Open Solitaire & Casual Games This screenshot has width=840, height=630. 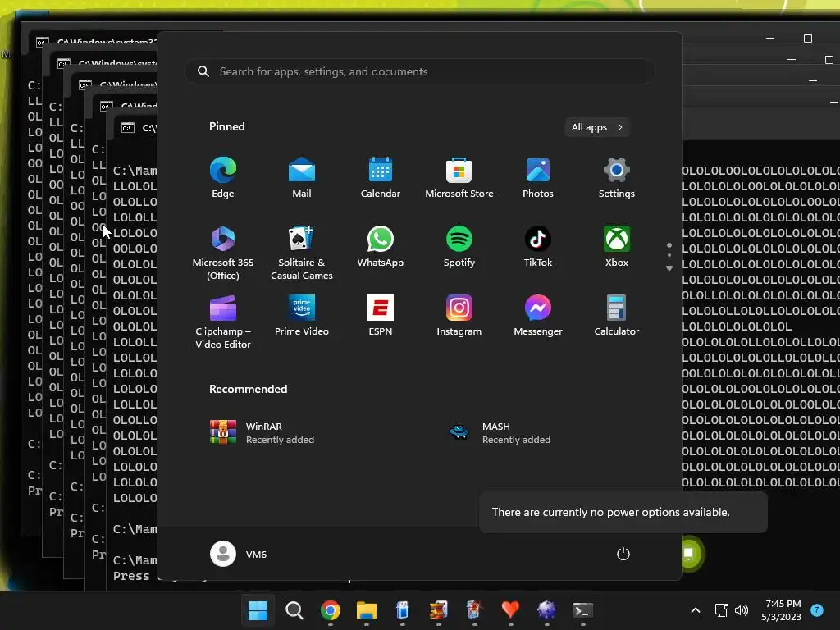(302, 253)
